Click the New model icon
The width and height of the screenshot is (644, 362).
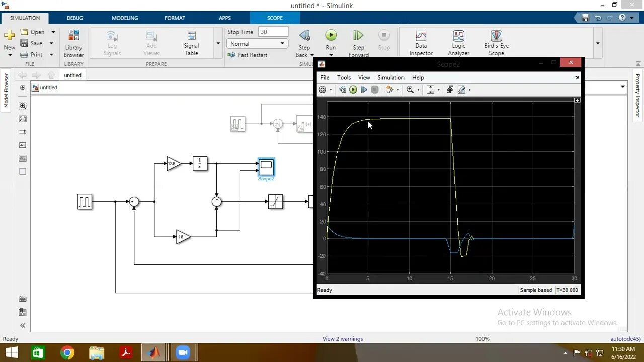[x=9, y=35]
